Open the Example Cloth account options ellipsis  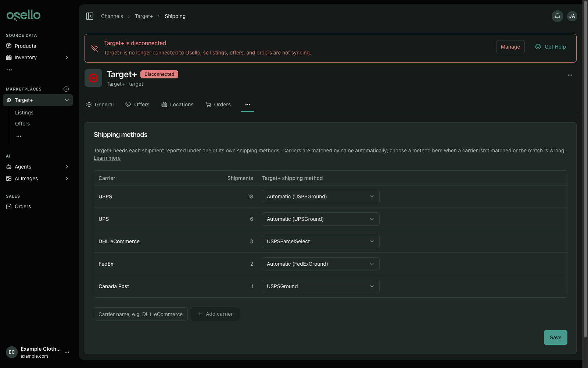click(x=67, y=352)
